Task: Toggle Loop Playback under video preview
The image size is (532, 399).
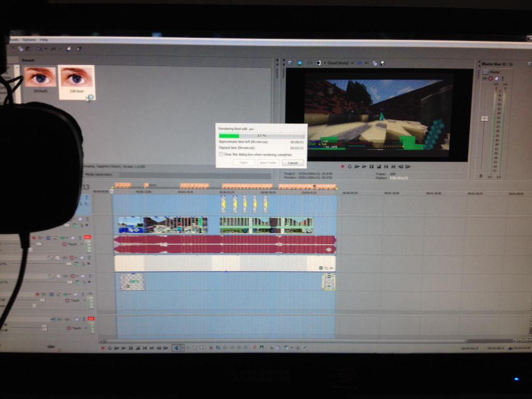Action: (x=350, y=167)
